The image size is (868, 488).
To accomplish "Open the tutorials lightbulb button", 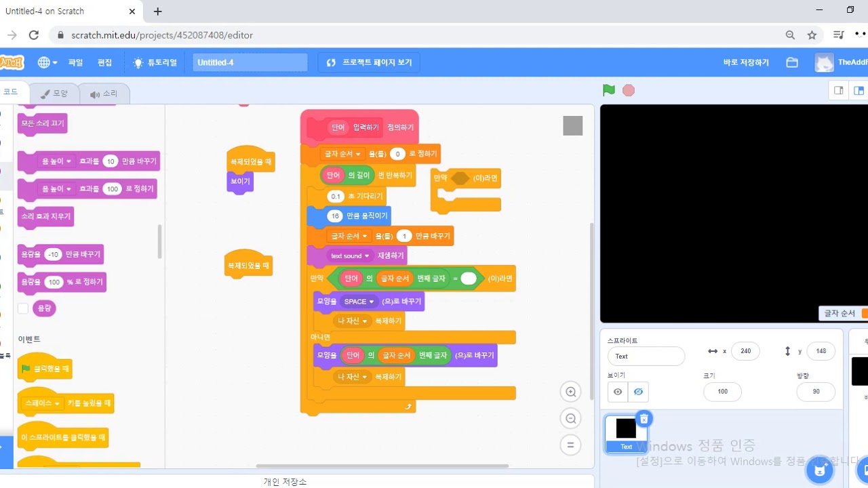I will click(x=155, y=62).
